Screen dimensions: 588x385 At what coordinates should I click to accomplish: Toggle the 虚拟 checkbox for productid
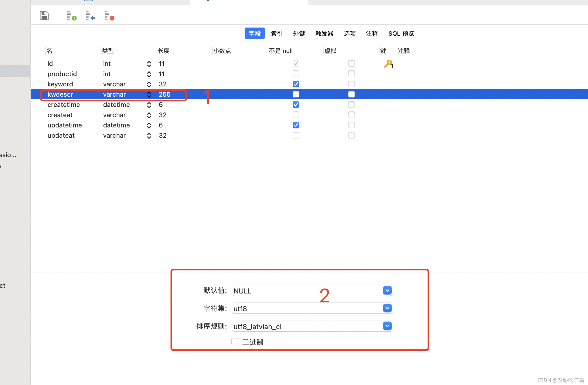[351, 74]
